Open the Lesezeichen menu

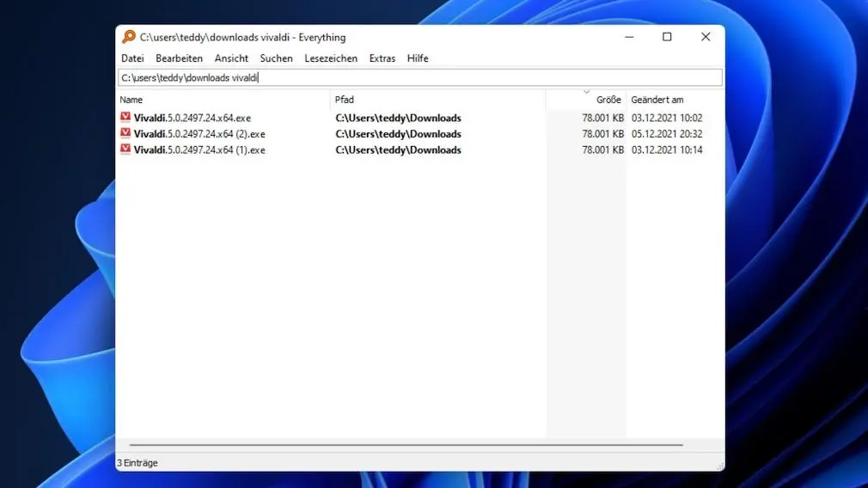point(331,58)
